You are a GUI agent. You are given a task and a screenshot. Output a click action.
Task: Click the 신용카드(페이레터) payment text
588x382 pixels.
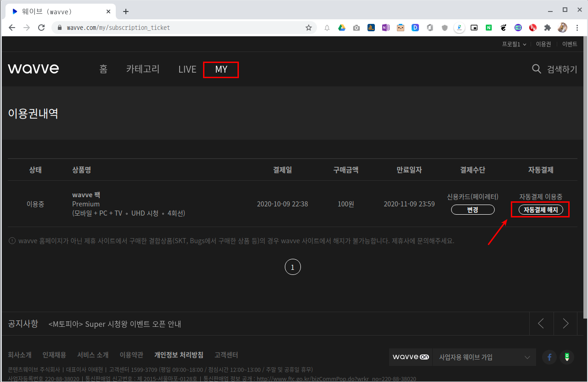coord(473,197)
